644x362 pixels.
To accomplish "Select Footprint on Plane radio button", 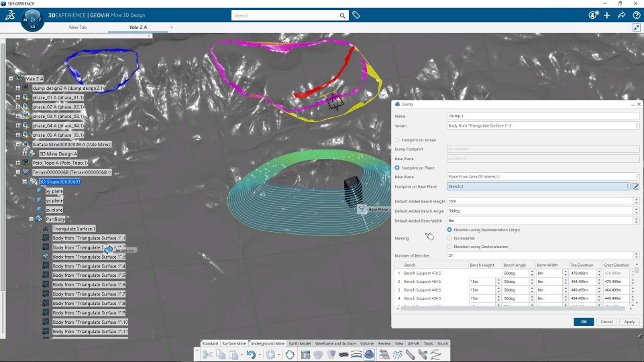I will pos(397,168).
